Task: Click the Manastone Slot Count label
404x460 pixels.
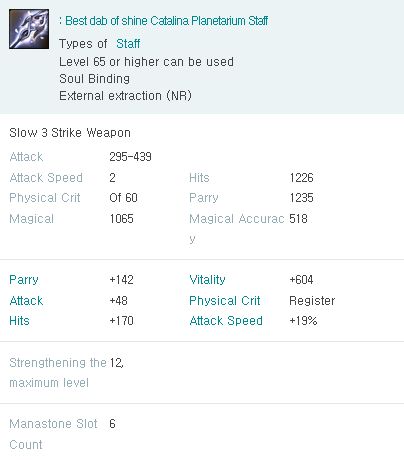Action: (53, 434)
